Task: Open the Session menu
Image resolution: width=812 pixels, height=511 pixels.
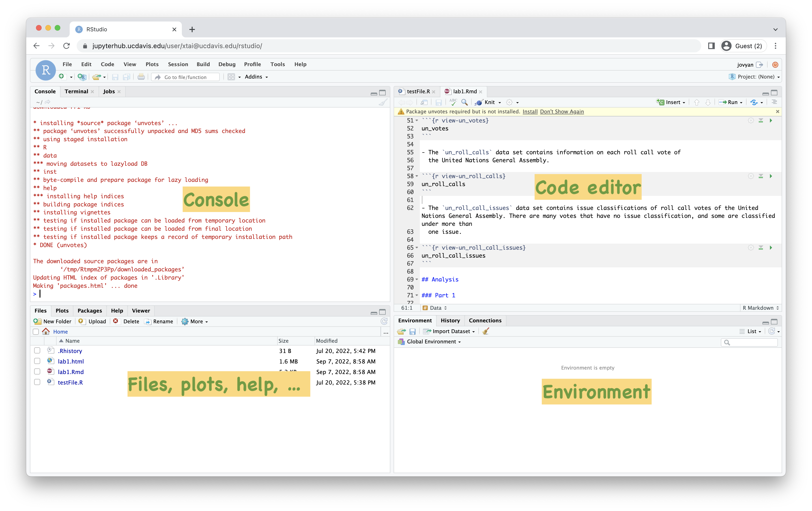Action: [178, 64]
